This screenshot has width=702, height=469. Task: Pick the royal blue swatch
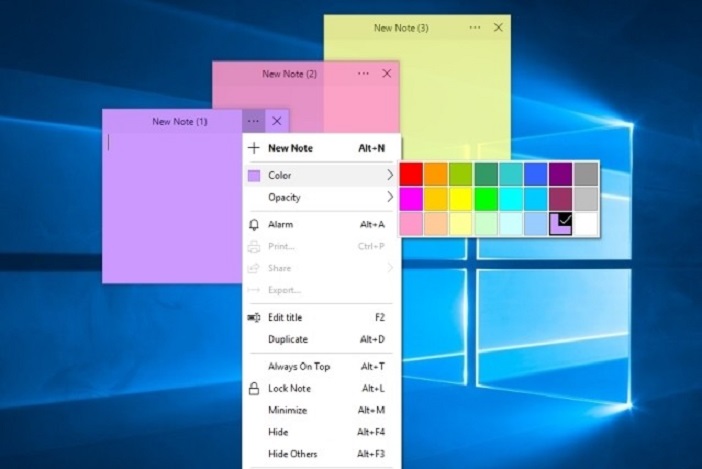pos(535,174)
